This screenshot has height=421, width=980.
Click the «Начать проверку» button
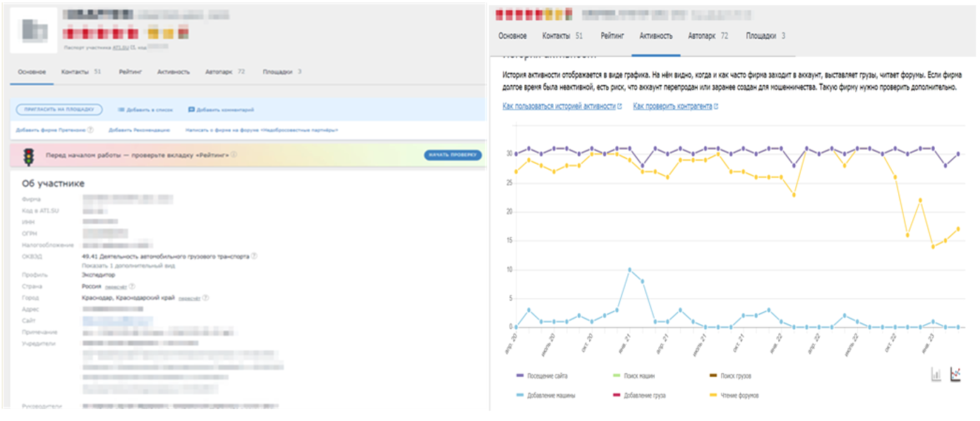click(x=453, y=155)
